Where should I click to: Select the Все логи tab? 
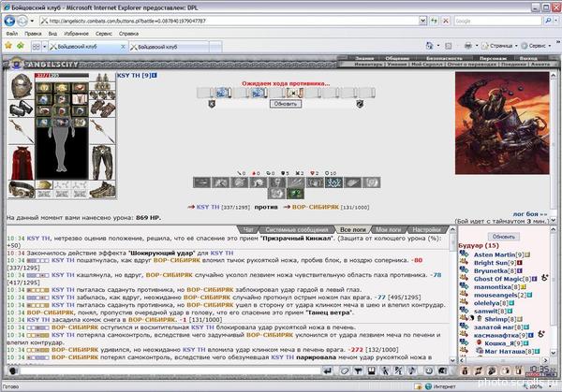[353, 230]
